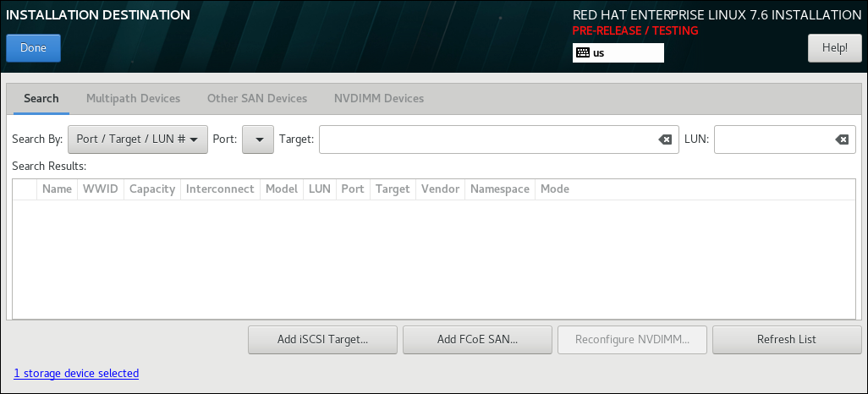Expand the Port dropdown
The width and height of the screenshot is (868, 394).
(x=258, y=140)
